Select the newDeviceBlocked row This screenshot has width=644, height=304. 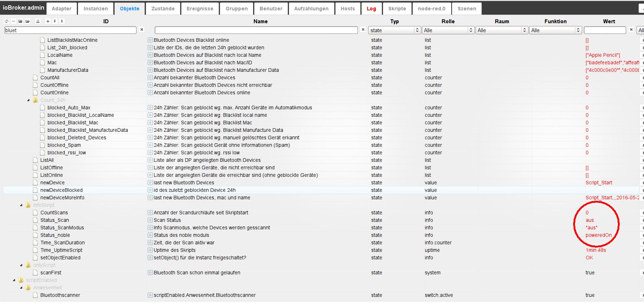pyautogui.click(x=321, y=190)
